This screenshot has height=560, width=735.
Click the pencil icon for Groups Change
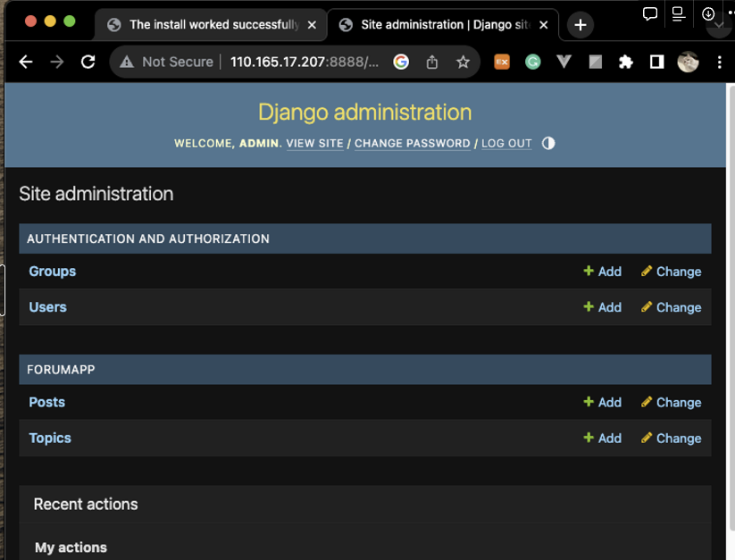[647, 271]
